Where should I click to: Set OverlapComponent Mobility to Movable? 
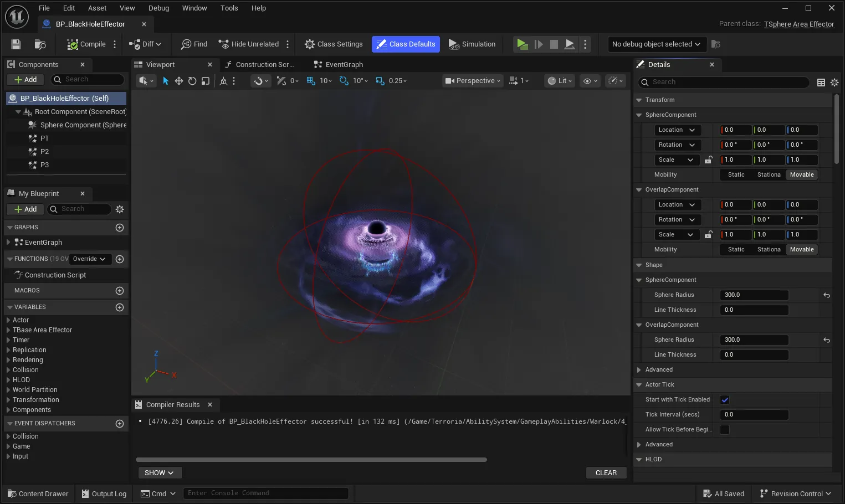click(802, 250)
